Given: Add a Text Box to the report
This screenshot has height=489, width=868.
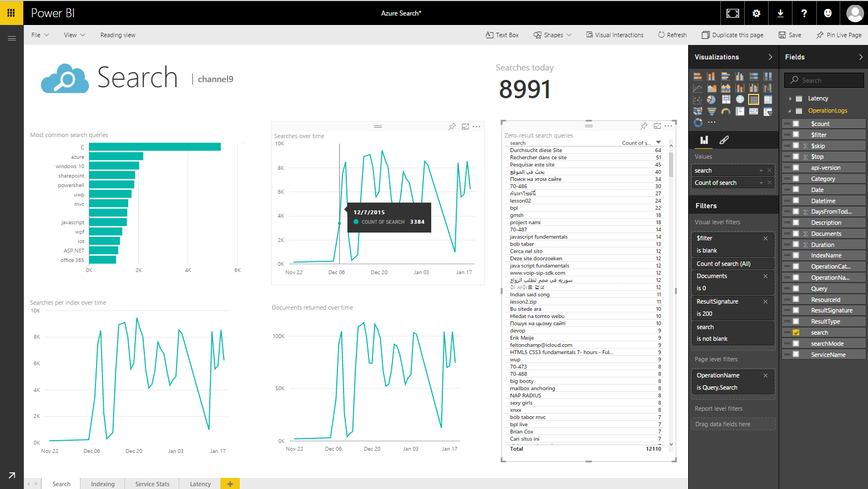Looking at the screenshot, I should (x=502, y=35).
